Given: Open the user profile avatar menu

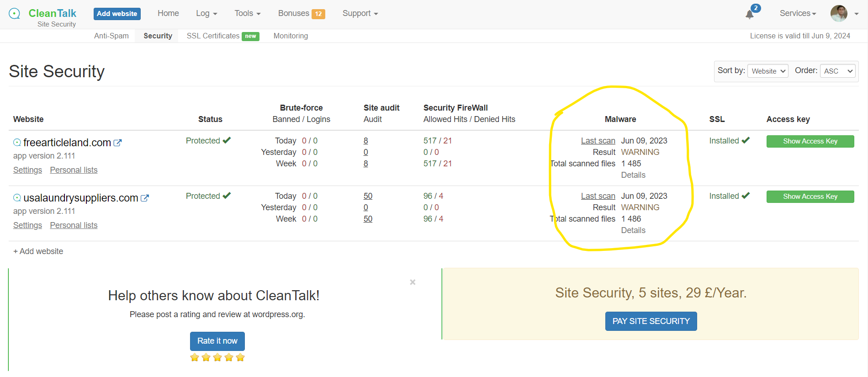Looking at the screenshot, I should [x=839, y=13].
